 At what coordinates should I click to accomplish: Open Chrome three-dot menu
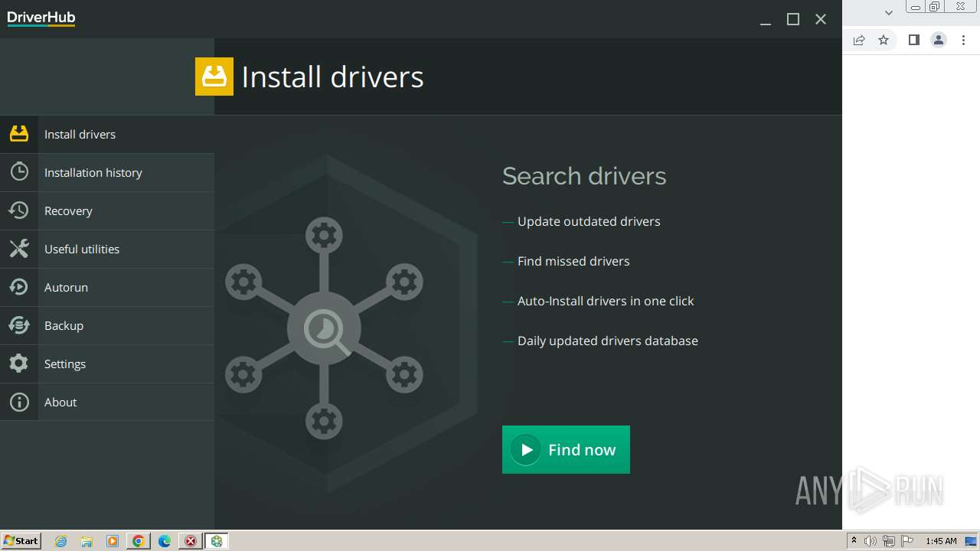click(963, 40)
